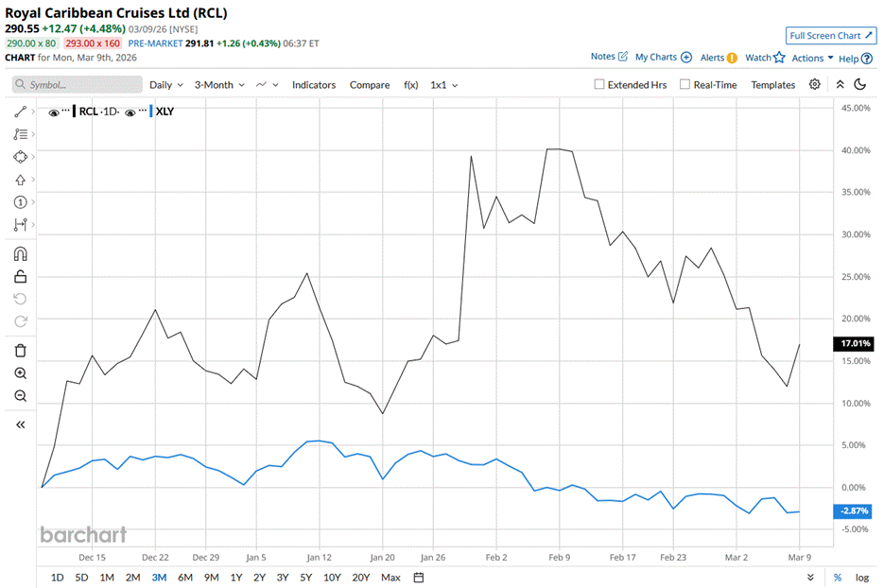Select the trend line drawing tool
Image resolution: width=884 pixels, height=588 pixels.
click(x=20, y=112)
